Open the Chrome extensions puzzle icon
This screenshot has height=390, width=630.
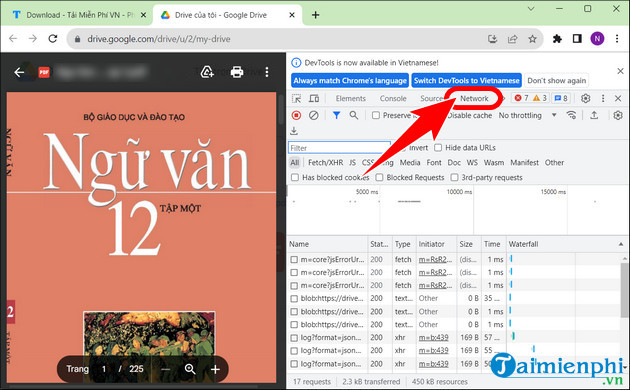point(557,39)
